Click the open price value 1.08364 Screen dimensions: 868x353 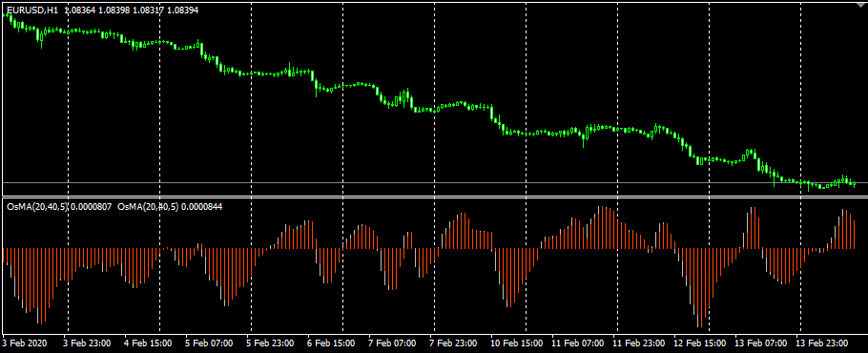coord(80,10)
